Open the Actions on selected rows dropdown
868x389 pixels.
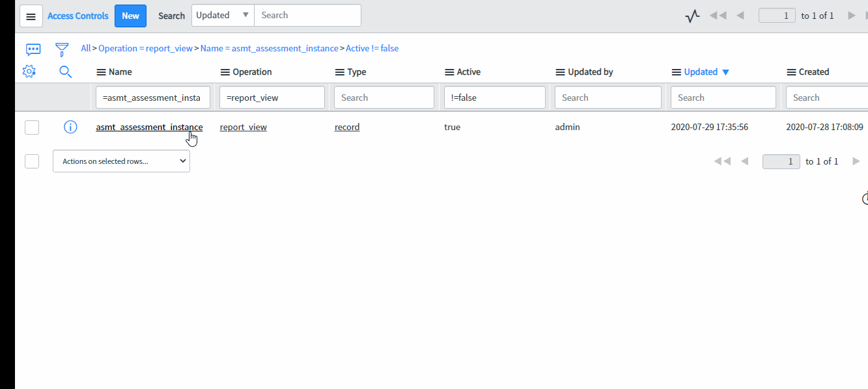[x=121, y=161]
